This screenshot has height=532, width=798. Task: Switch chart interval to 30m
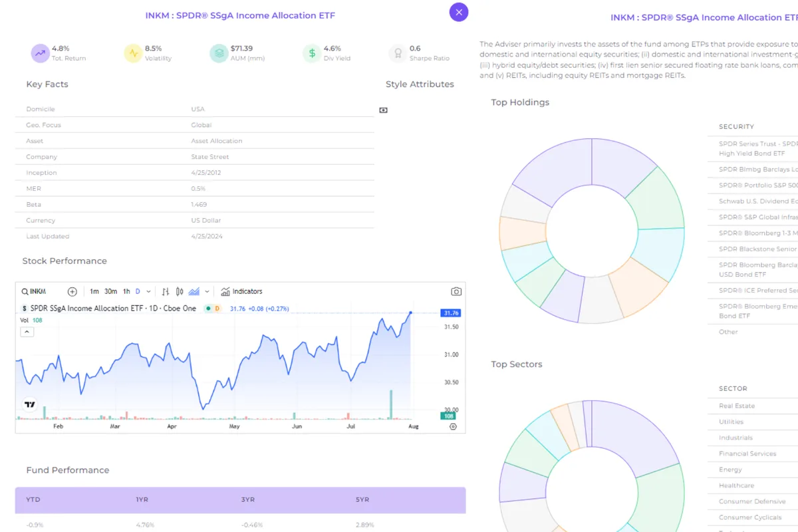tap(110, 291)
